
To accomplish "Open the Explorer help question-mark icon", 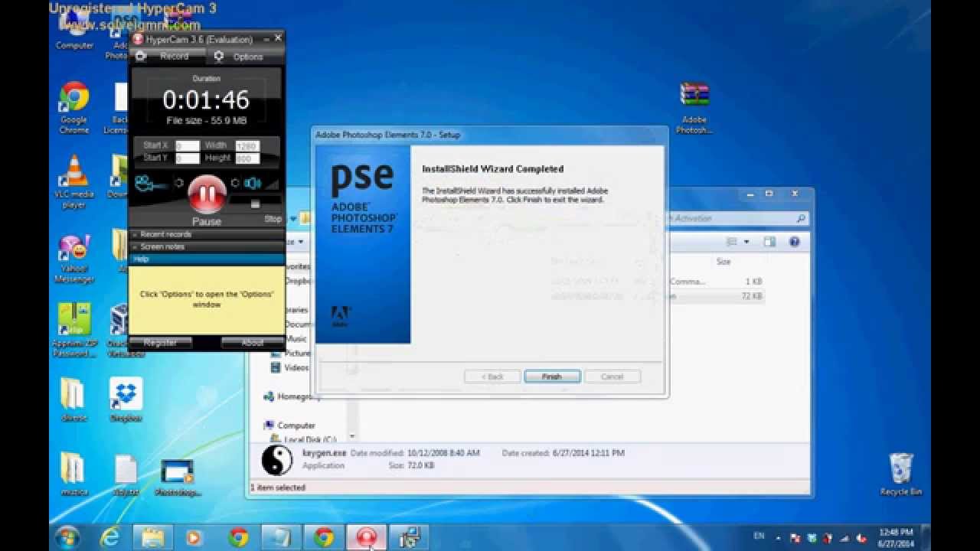I will (794, 242).
